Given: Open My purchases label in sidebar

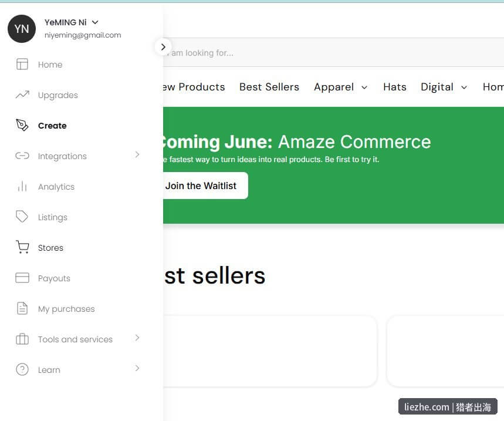Looking at the screenshot, I should pyautogui.click(x=66, y=309).
